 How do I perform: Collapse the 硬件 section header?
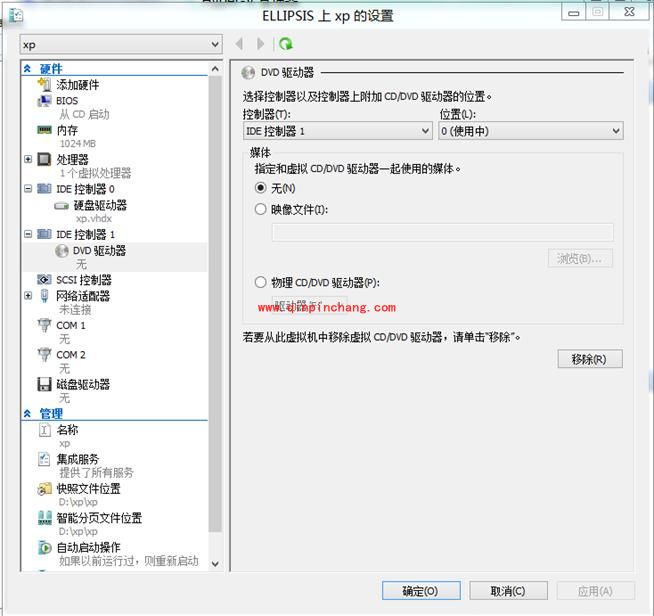[28, 68]
